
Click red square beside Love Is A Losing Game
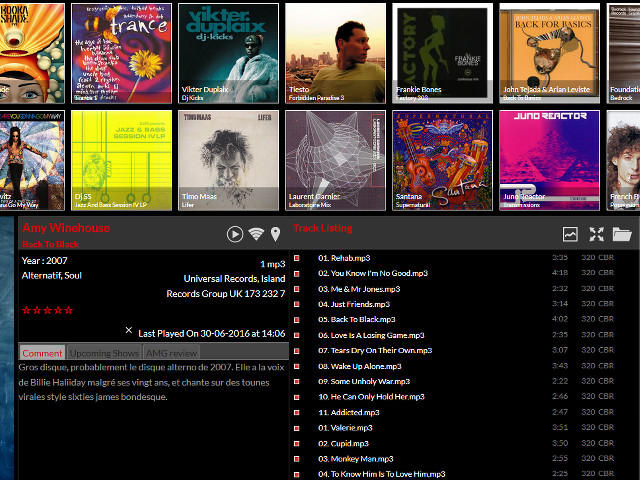(297, 335)
